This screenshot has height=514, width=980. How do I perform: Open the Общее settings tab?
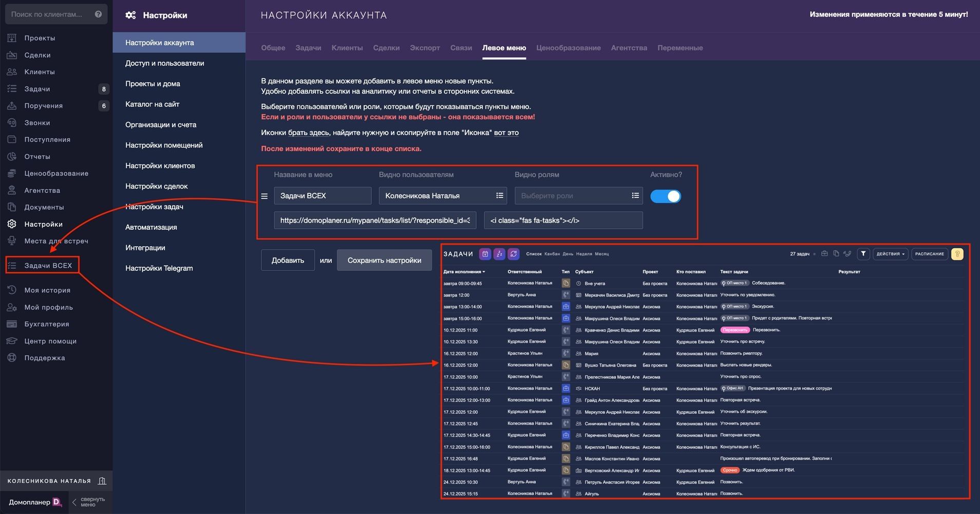273,48
